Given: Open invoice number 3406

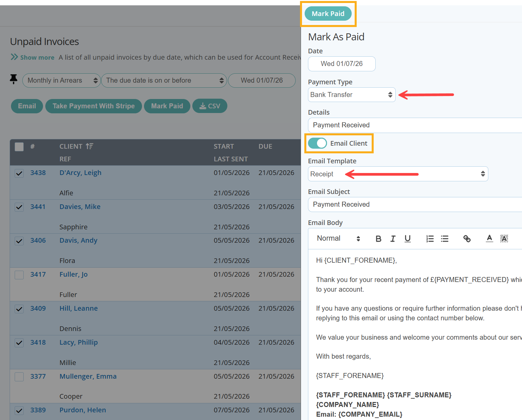Looking at the screenshot, I should 38,240.
